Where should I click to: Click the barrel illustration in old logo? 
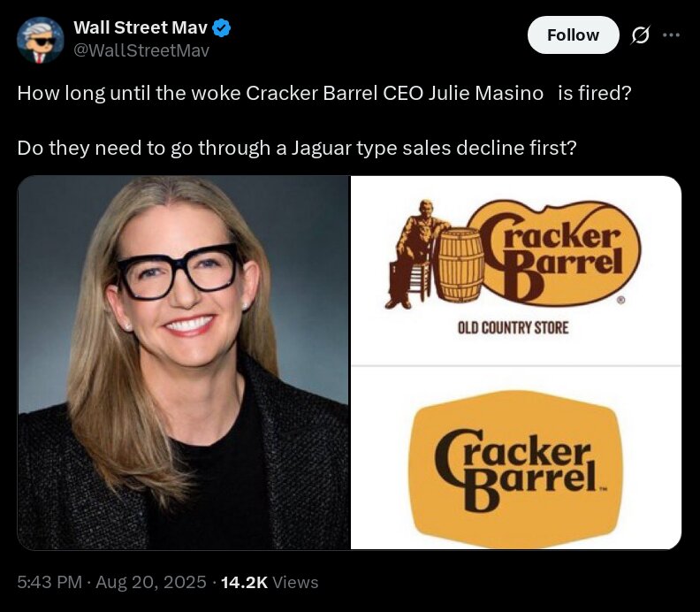pos(459,264)
